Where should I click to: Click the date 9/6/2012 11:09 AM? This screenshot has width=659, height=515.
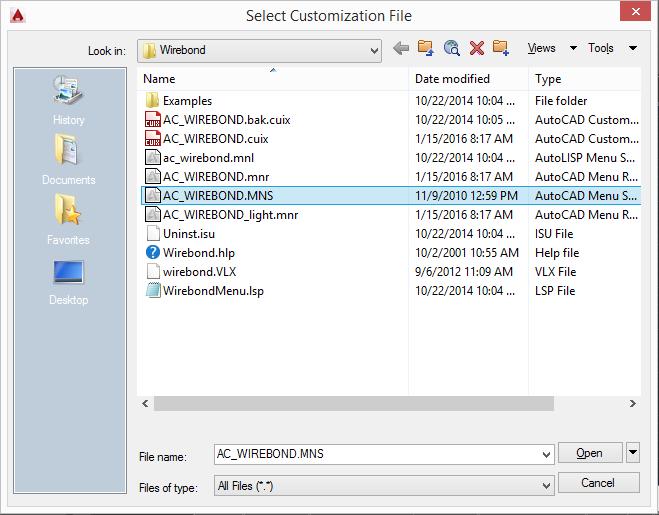click(464, 272)
